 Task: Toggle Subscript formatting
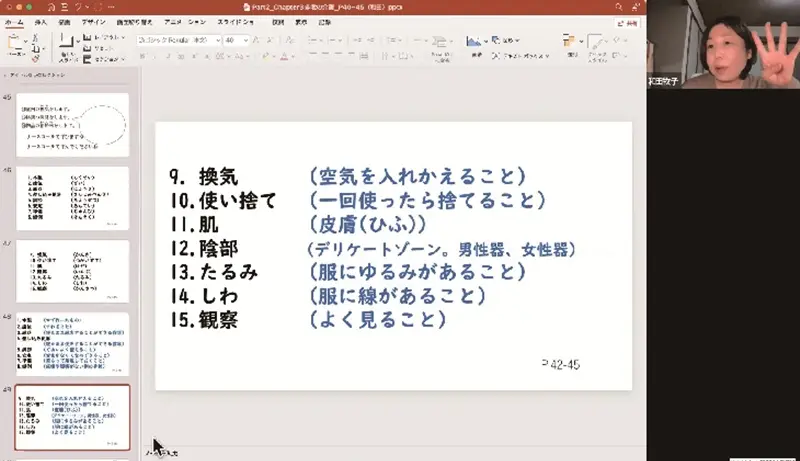pos(207,56)
